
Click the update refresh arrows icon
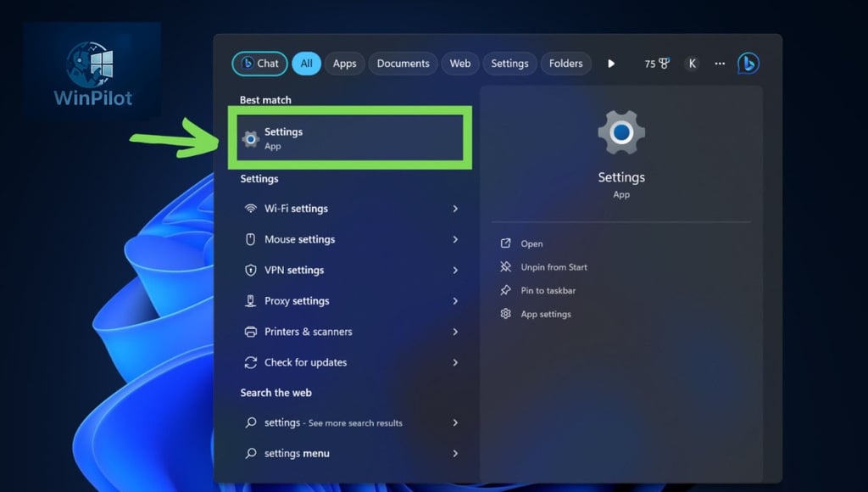251,362
